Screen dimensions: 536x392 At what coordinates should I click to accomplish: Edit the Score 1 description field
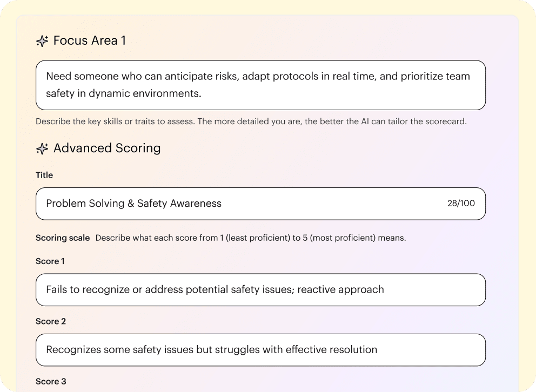[x=260, y=289]
